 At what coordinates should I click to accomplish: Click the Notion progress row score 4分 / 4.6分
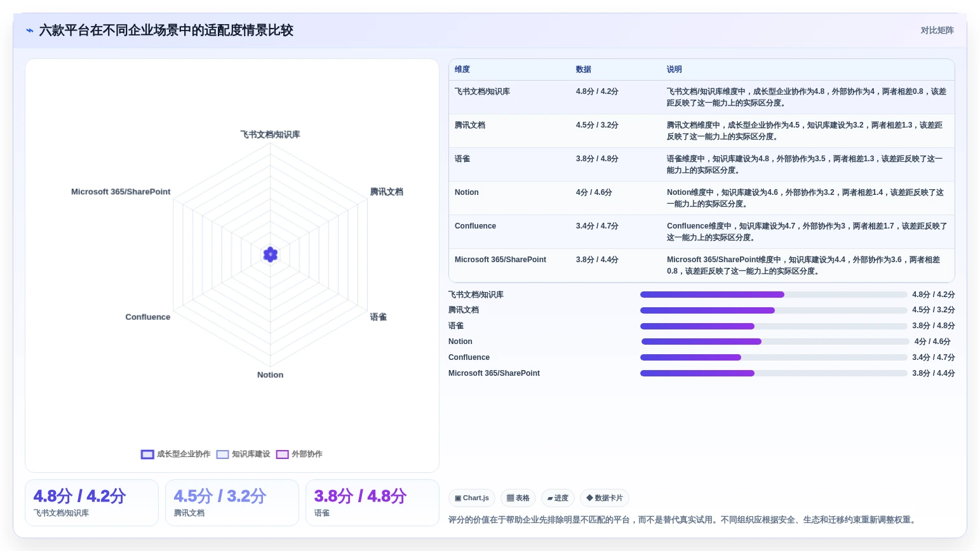click(x=932, y=342)
